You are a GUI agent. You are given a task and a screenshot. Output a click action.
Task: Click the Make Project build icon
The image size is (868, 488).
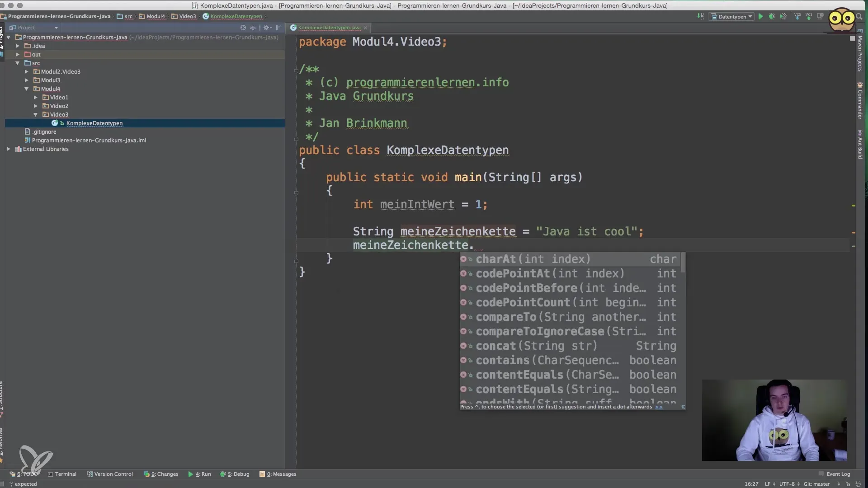[x=701, y=17]
